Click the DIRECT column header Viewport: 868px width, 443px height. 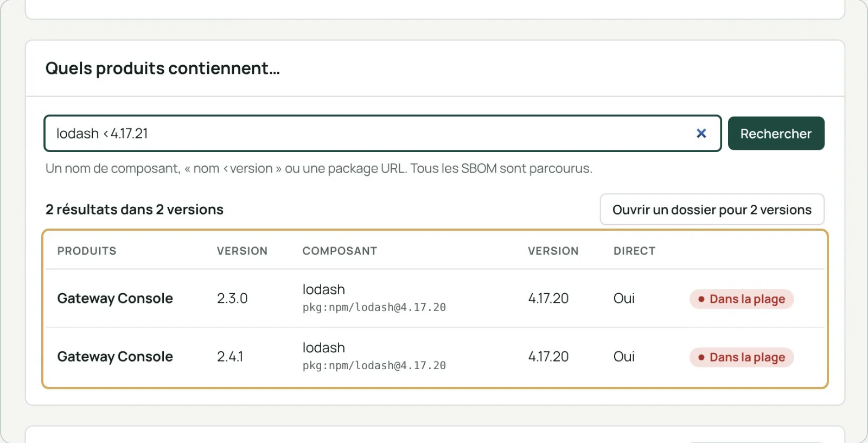634,251
